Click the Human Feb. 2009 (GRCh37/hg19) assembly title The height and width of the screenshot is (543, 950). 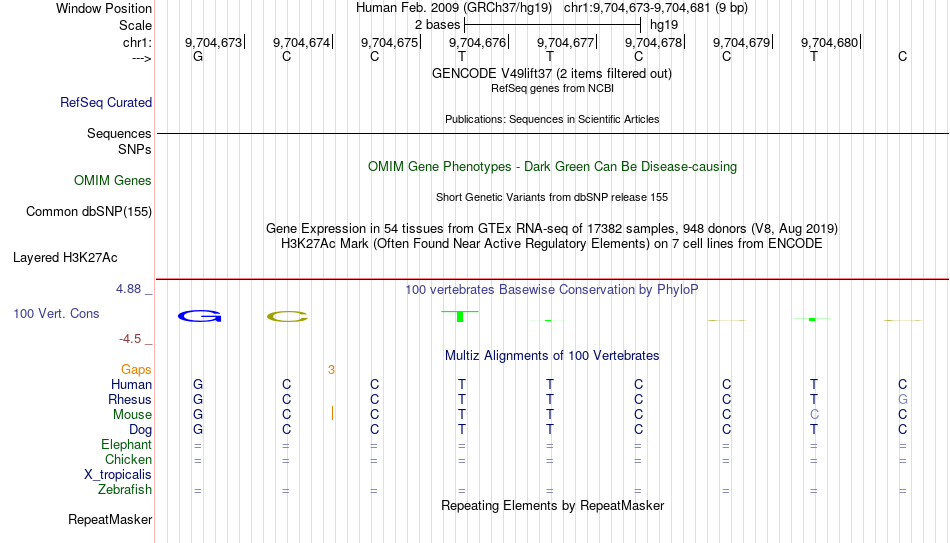click(454, 8)
